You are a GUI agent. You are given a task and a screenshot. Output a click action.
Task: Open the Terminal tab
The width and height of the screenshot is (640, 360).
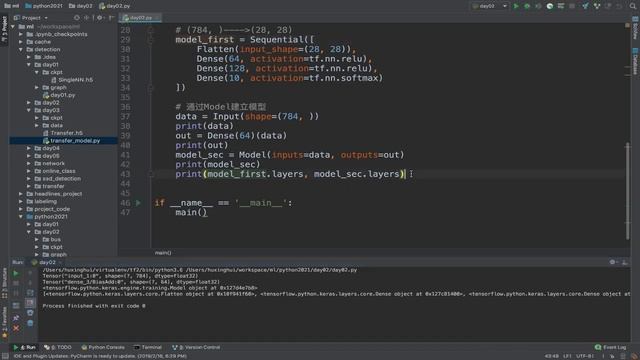point(148,347)
